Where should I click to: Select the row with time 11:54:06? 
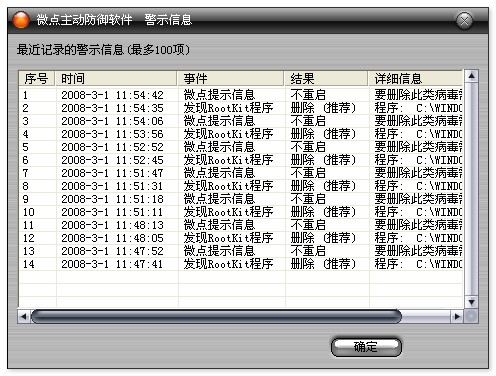241,121
